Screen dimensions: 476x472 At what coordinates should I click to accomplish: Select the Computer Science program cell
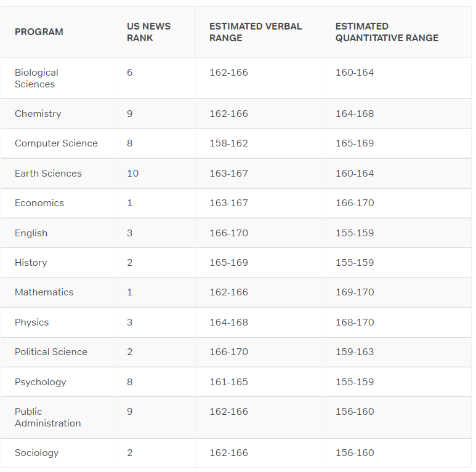[56, 143]
